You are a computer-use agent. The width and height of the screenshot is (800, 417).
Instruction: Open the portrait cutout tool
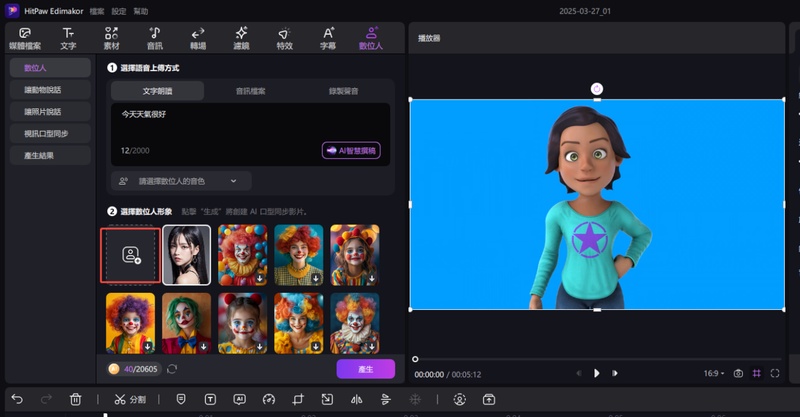460,399
